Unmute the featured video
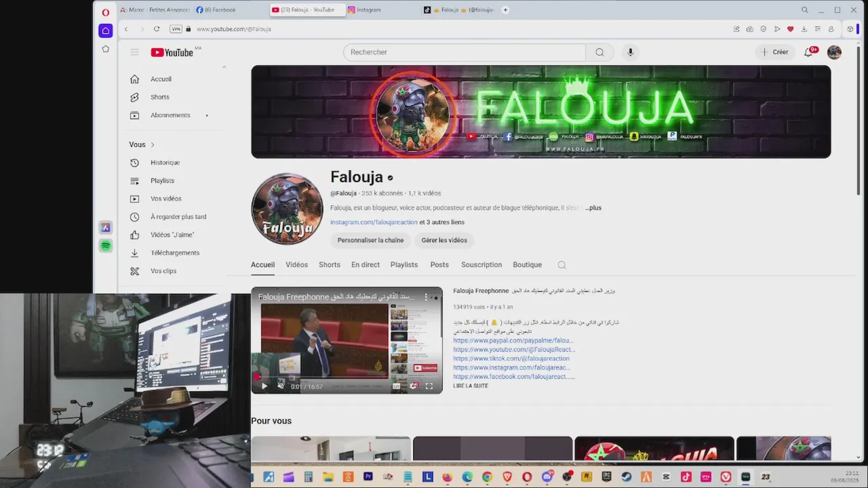The width and height of the screenshot is (868, 488). coord(281,386)
